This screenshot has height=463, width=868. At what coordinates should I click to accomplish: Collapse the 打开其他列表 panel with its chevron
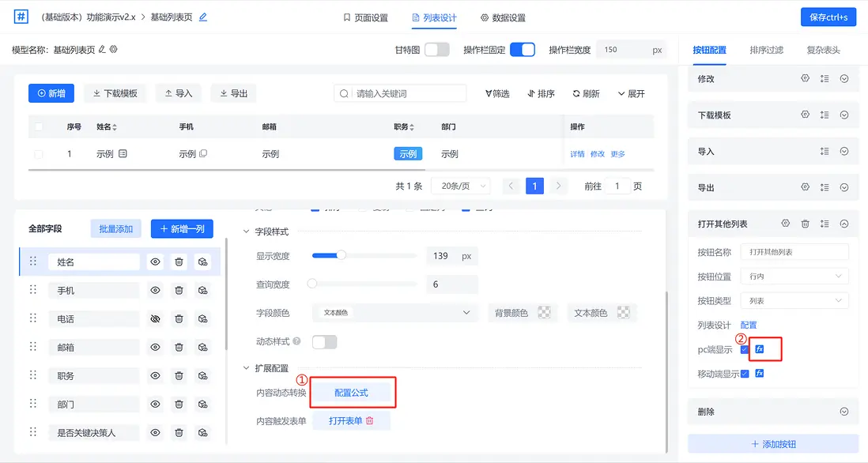click(846, 224)
